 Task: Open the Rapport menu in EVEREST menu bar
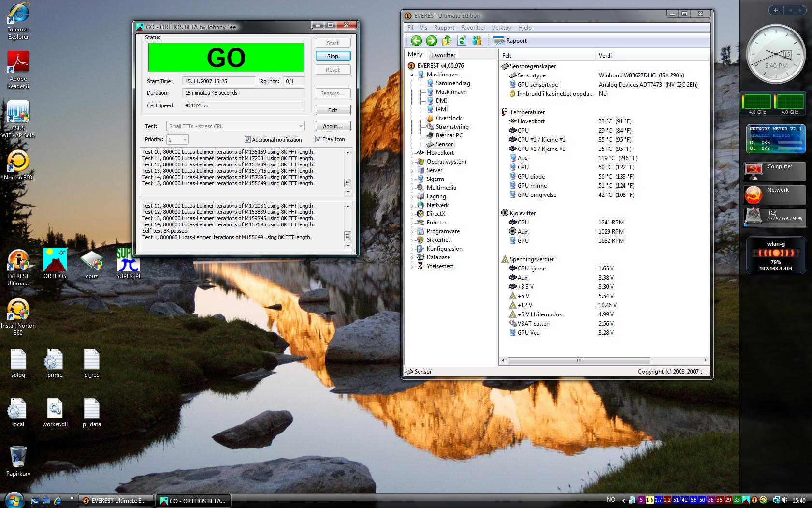444,28
